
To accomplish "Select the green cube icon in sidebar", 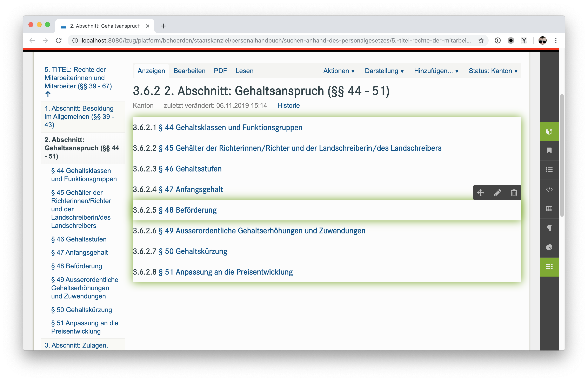I will tap(549, 132).
